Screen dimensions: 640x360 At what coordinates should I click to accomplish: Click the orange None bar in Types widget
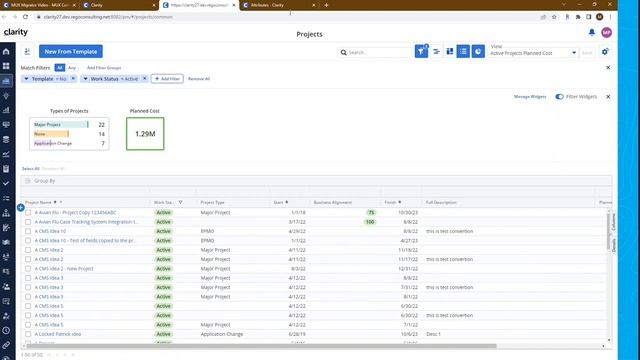[51, 134]
